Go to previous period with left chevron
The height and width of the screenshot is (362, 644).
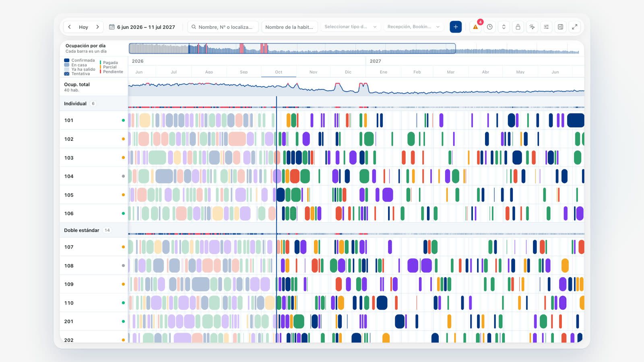70,27
